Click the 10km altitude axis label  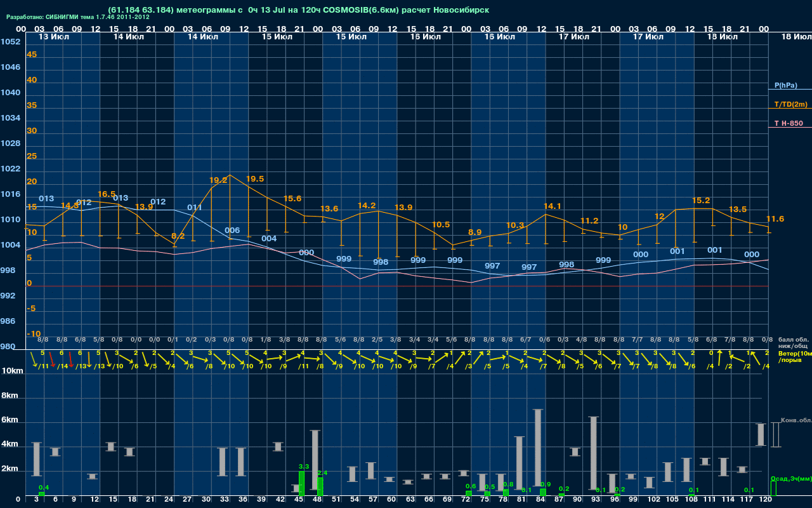point(11,371)
